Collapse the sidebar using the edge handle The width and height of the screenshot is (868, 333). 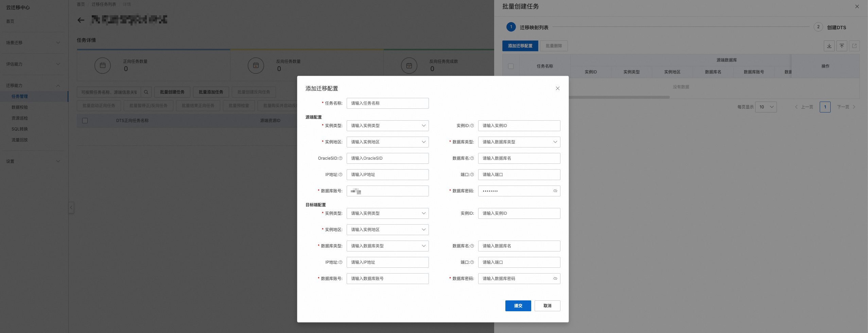click(x=71, y=207)
